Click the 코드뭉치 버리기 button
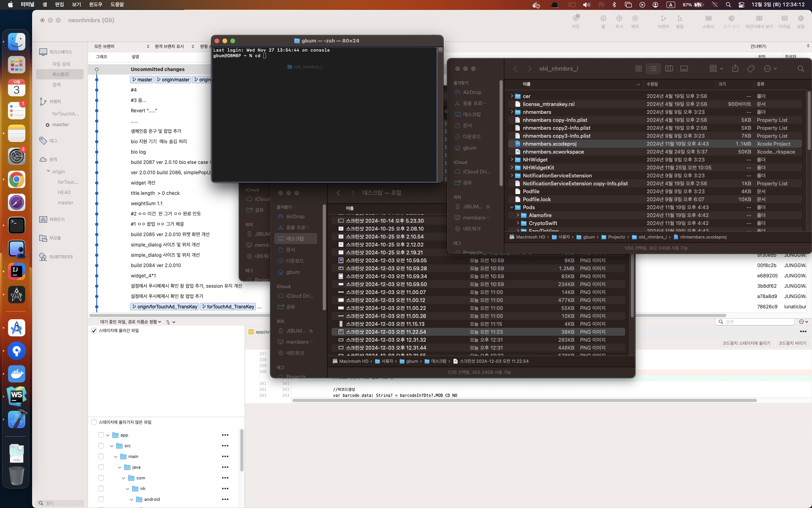 792,343
